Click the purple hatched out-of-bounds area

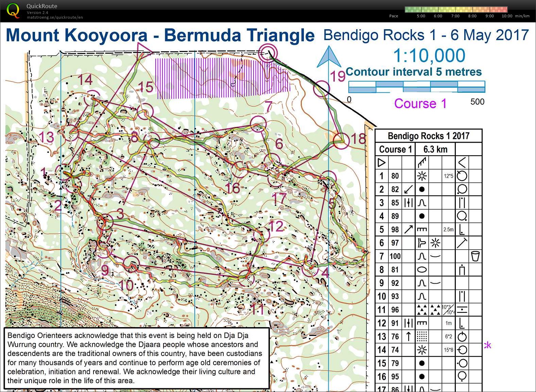point(221,78)
